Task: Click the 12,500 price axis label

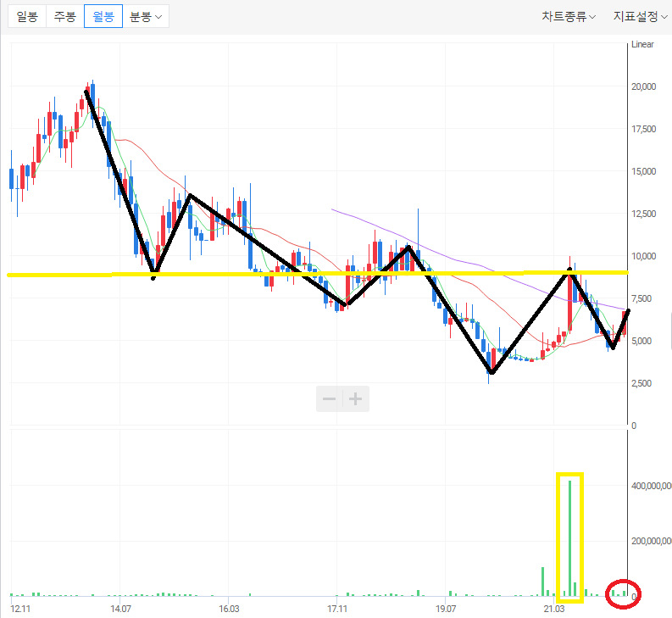Action: [x=644, y=214]
